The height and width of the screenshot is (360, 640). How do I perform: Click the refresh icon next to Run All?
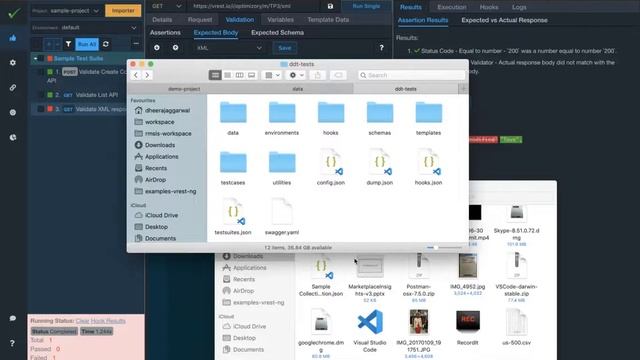coord(106,44)
